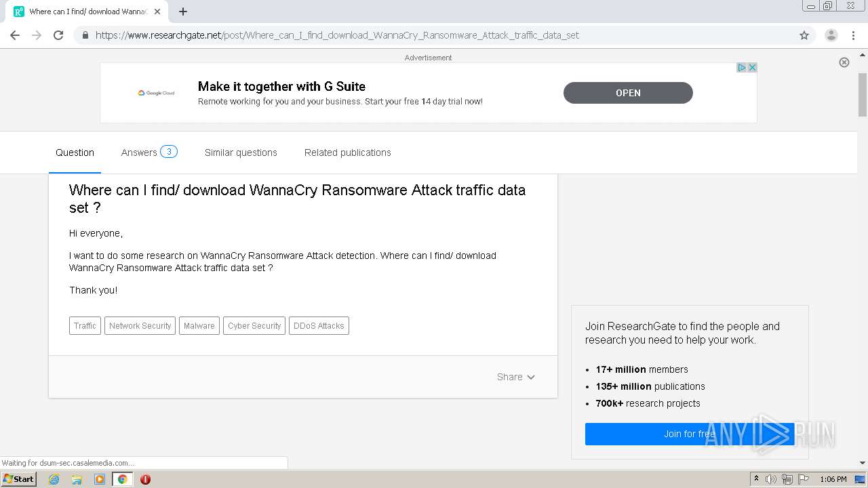Open the Start menu
Viewport: 868px width, 488px height.
[18, 479]
